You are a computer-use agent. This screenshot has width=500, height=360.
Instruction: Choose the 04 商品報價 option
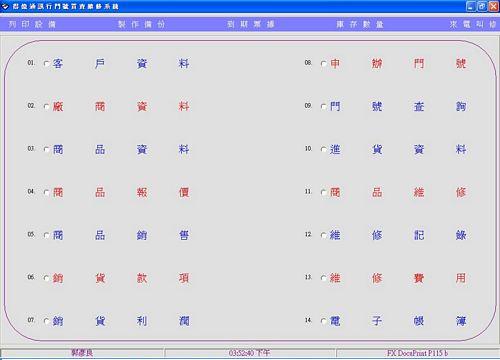[x=46, y=192]
